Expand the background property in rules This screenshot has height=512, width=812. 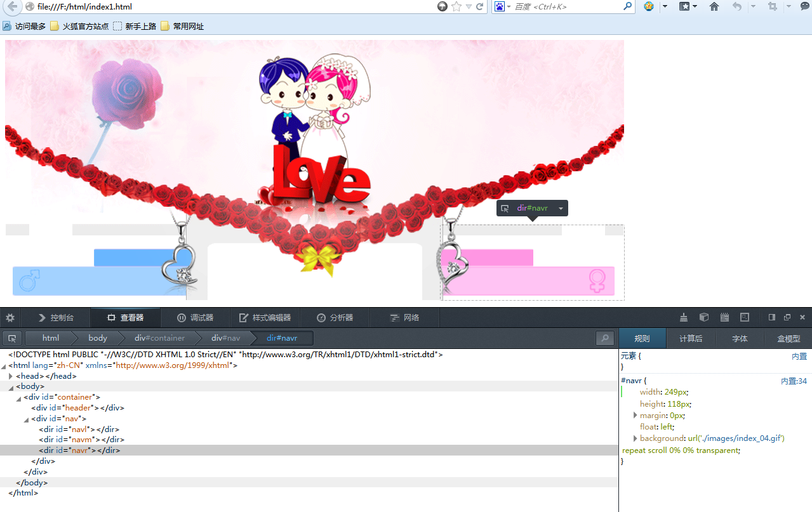tap(636, 438)
